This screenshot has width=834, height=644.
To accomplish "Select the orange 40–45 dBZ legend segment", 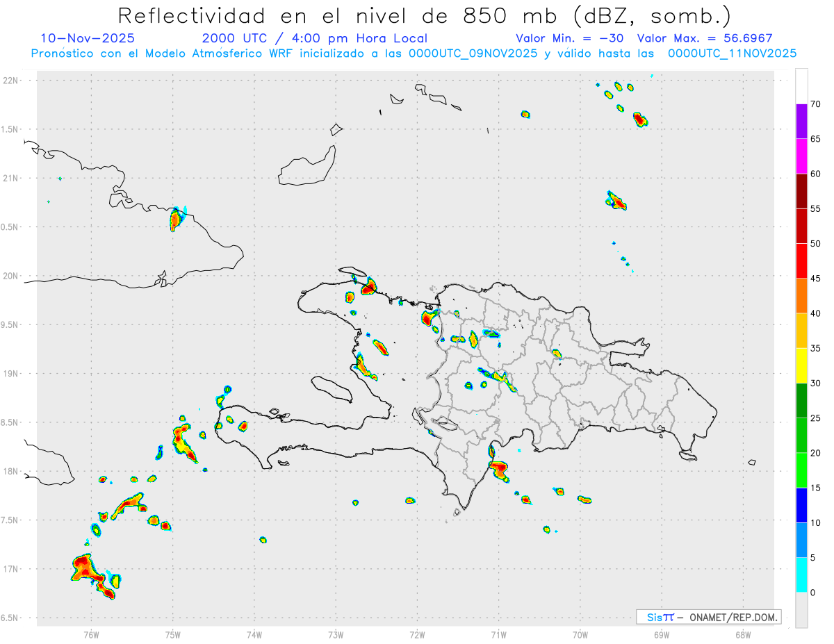I will (801, 295).
